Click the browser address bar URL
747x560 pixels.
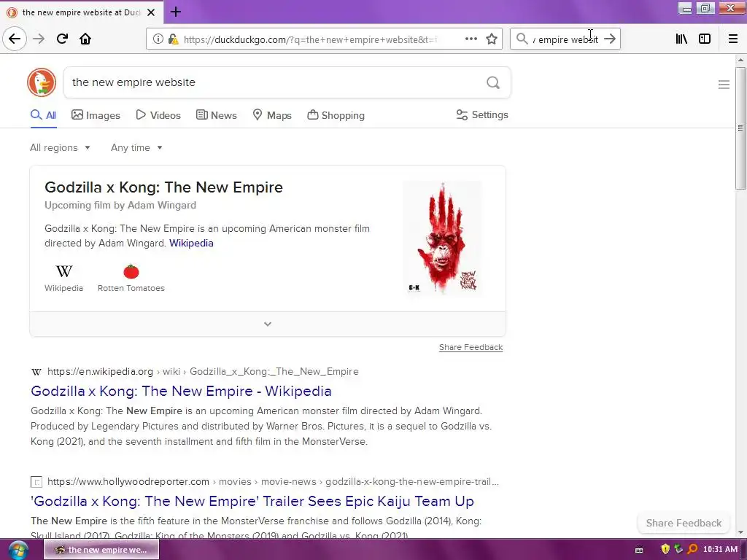[x=309, y=39]
